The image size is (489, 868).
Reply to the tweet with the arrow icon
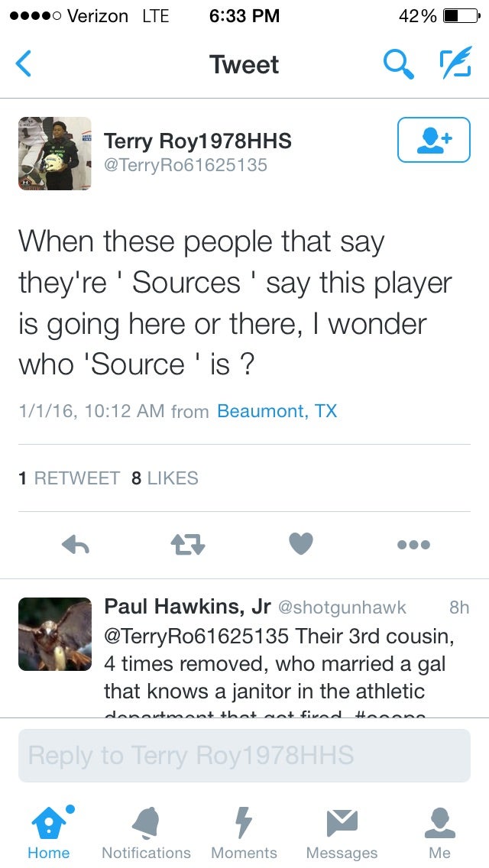coord(76,545)
